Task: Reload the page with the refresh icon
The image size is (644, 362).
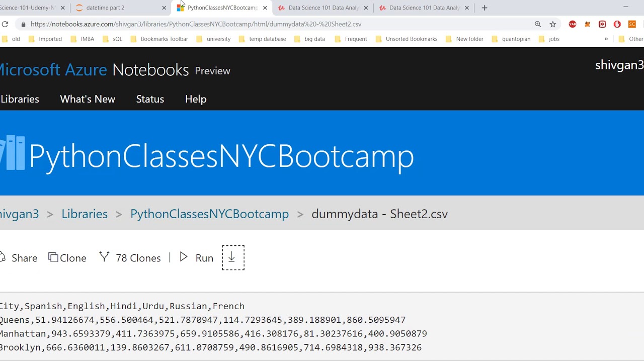Action: point(5,24)
